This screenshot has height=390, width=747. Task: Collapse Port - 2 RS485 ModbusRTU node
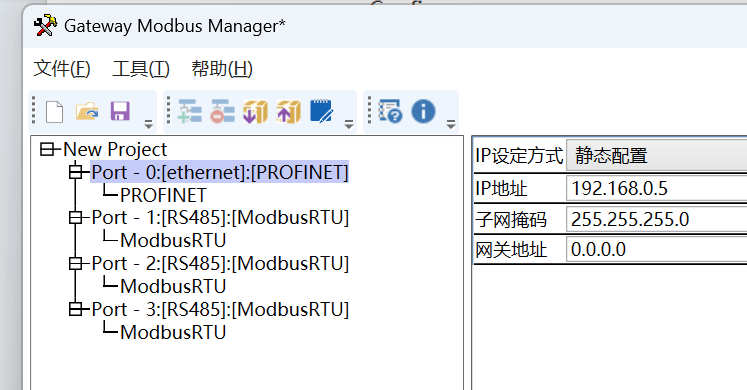[x=76, y=264]
